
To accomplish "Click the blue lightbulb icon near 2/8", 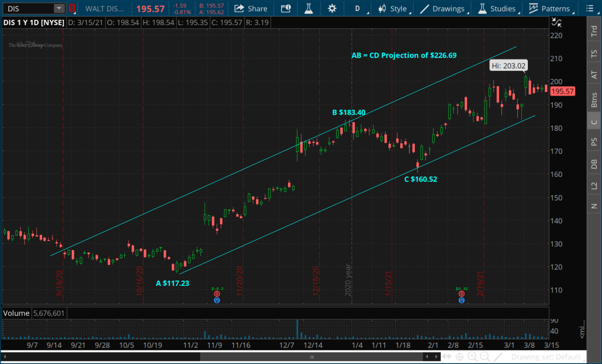I will coord(461,300).
